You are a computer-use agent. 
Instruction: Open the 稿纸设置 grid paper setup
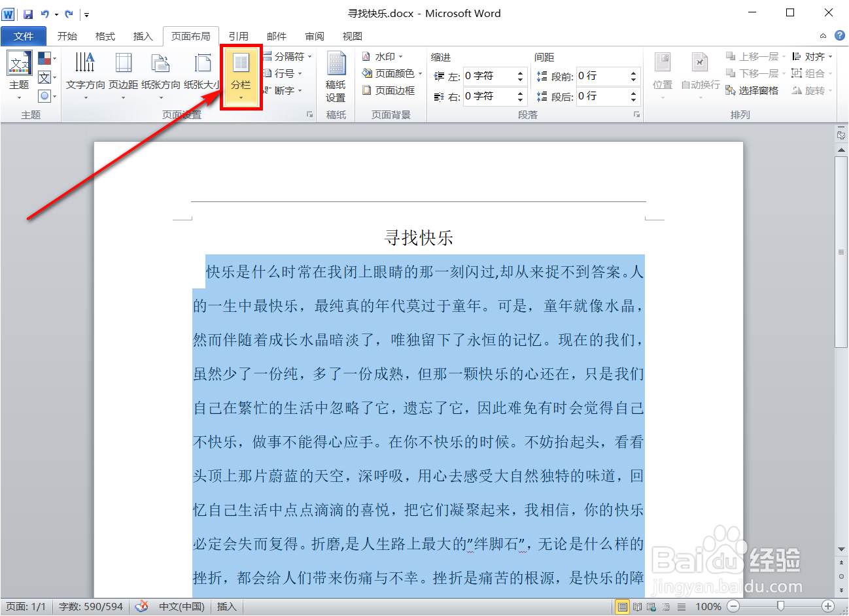pos(336,72)
